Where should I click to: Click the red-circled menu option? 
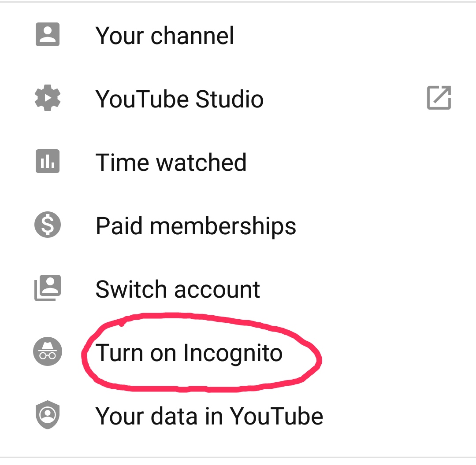point(190,352)
